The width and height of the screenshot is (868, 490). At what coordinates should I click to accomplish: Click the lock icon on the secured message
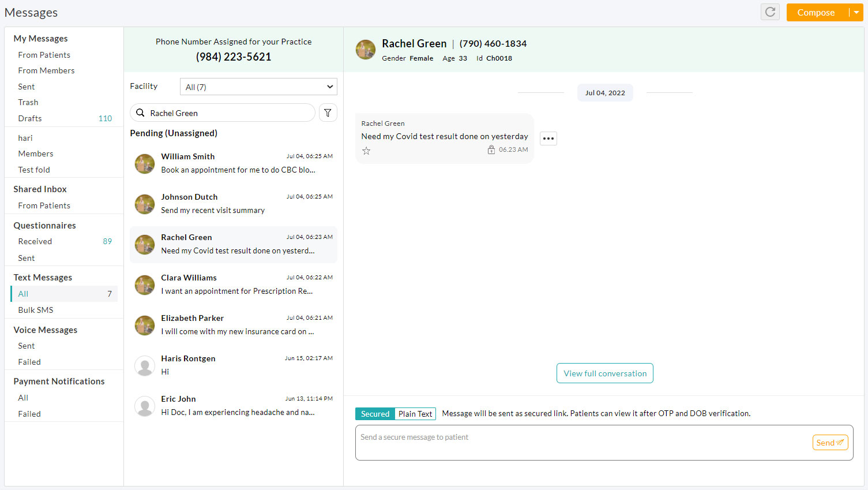coord(491,149)
